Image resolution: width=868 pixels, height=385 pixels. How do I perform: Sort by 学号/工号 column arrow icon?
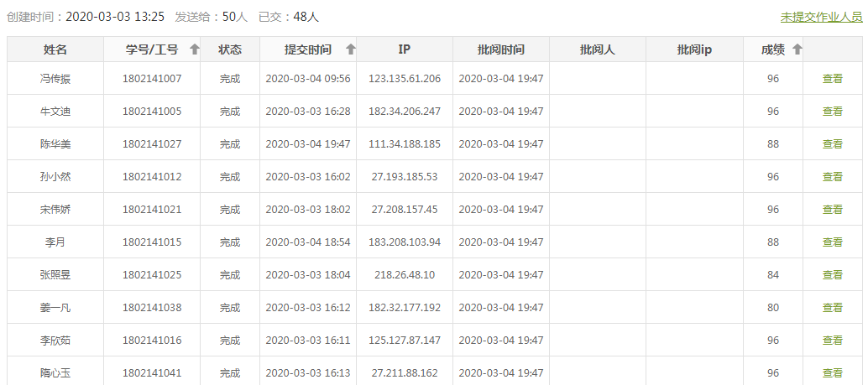[x=195, y=49]
